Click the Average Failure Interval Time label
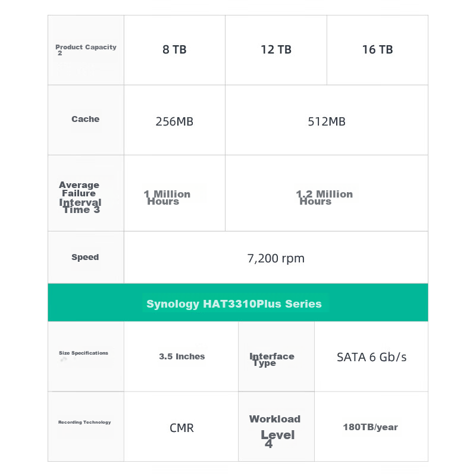 coord(80,197)
